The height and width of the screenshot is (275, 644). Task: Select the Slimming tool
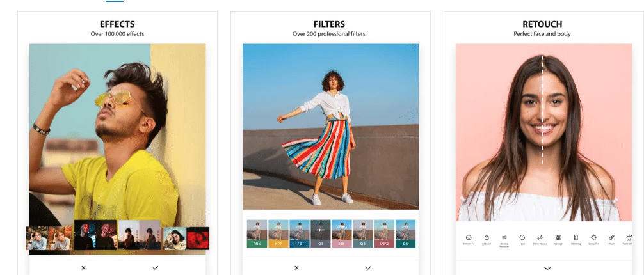point(576,240)
